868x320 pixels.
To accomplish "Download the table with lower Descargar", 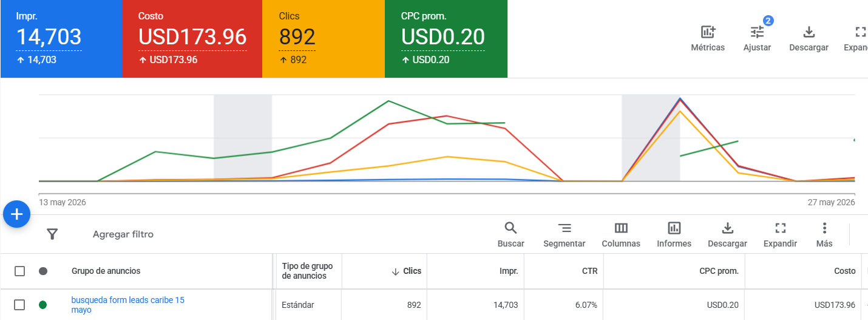I will click(x=727, y=234).
